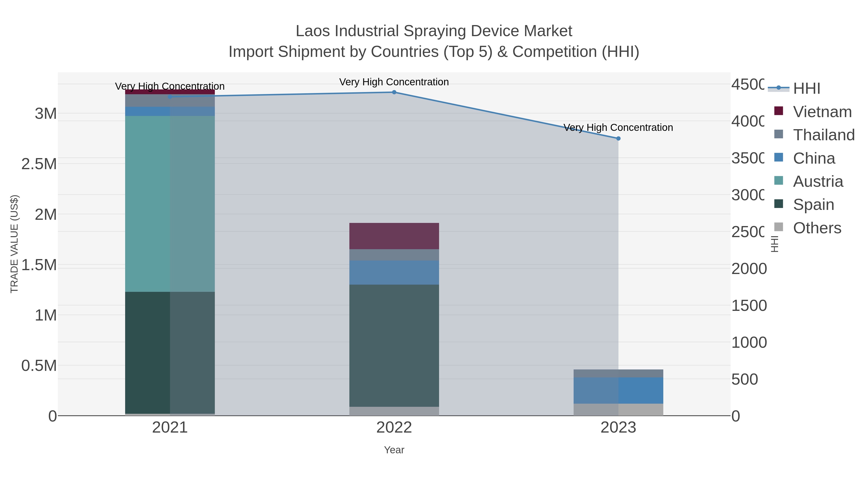This screenshot has height=488, width=868.
Task: Toggle Austria series in legend
Action: click(809, 181)
